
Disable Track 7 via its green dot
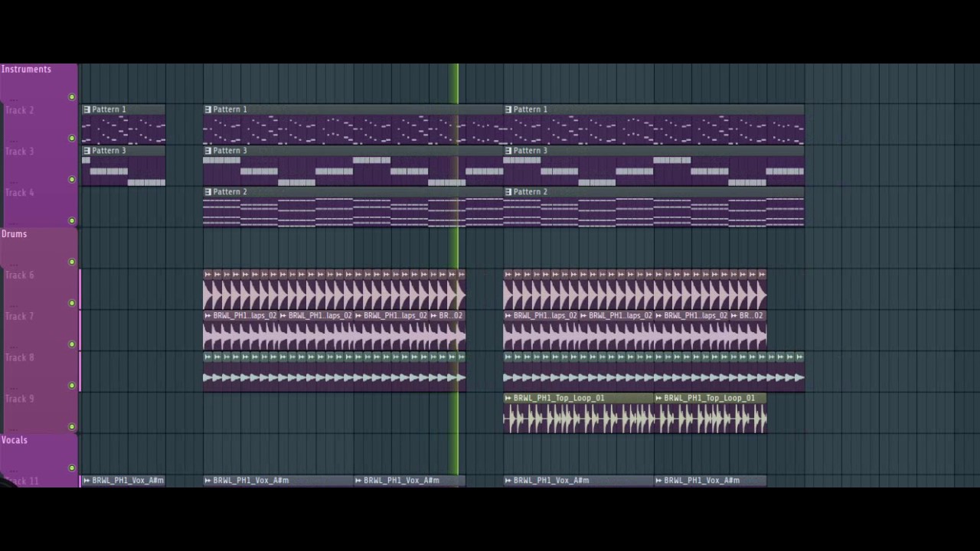tap(72, 344)
